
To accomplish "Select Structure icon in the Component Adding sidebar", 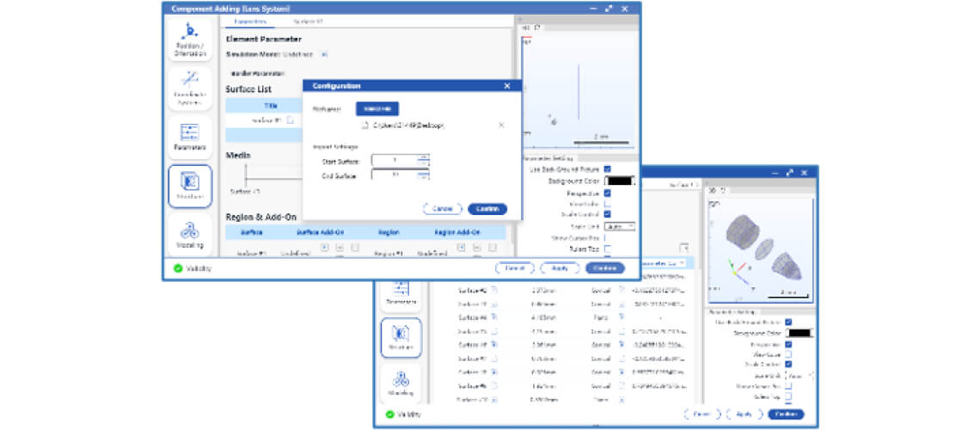I will pyautogui.click(x=189, y=186).
